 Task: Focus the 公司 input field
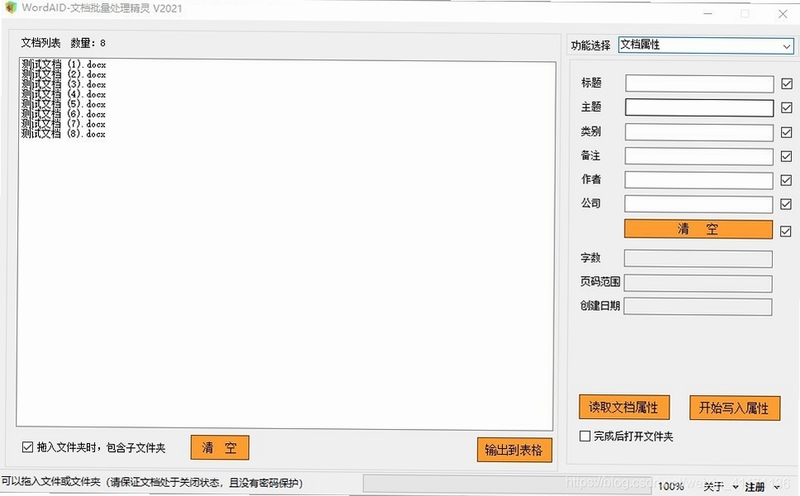[698, 204]
